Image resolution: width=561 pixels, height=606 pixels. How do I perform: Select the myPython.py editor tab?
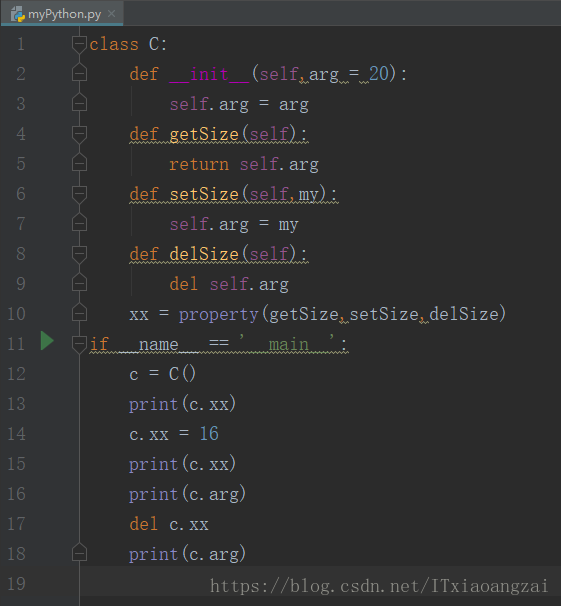[x=62, y=14]
